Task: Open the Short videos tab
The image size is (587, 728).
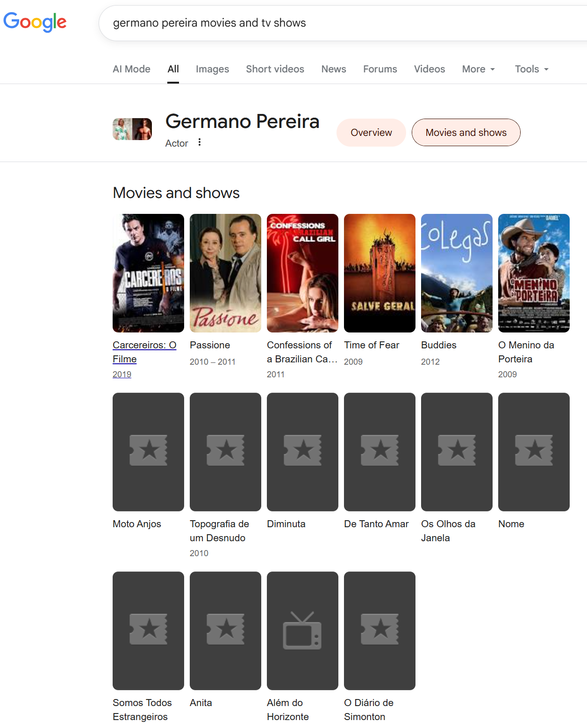Action: tap(275, 69)
